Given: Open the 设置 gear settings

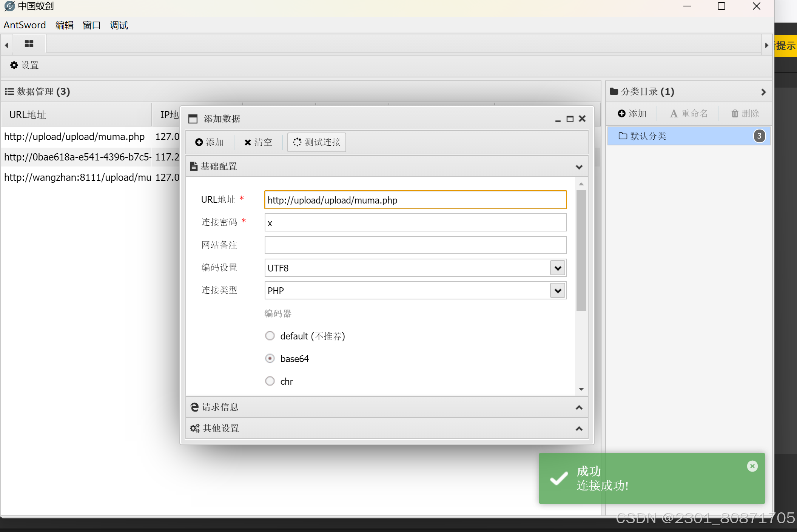Looking at the screenshot, I should 25,65.
